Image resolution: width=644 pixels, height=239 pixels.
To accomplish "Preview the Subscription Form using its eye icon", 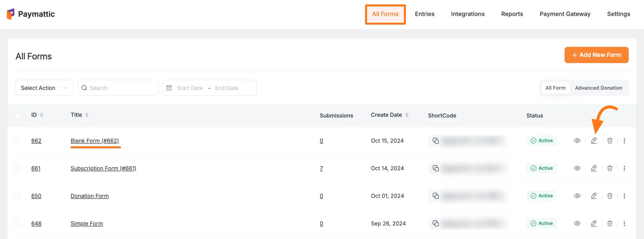I will coord(577,168).
